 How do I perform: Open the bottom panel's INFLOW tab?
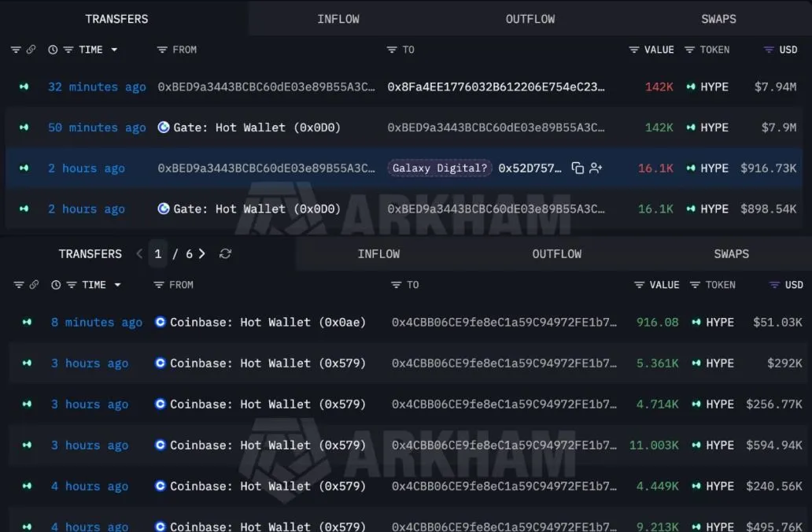click(378, 254)
